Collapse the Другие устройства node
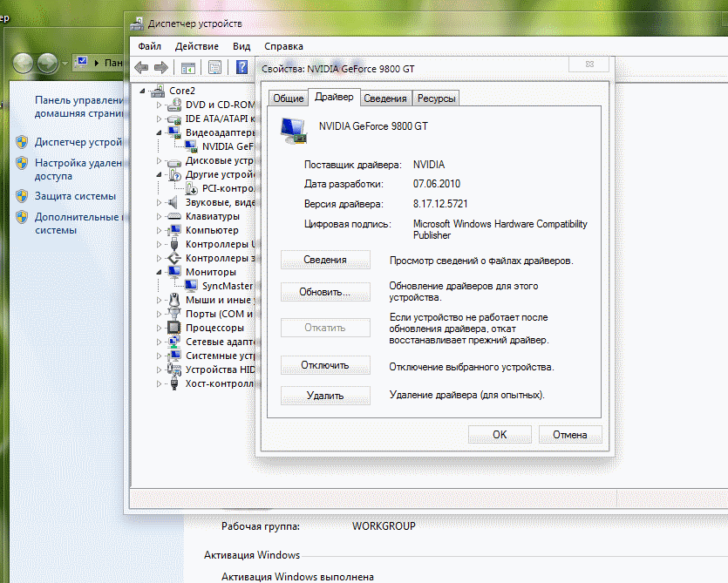The image size is (728, 583). [x=159, y=174]
